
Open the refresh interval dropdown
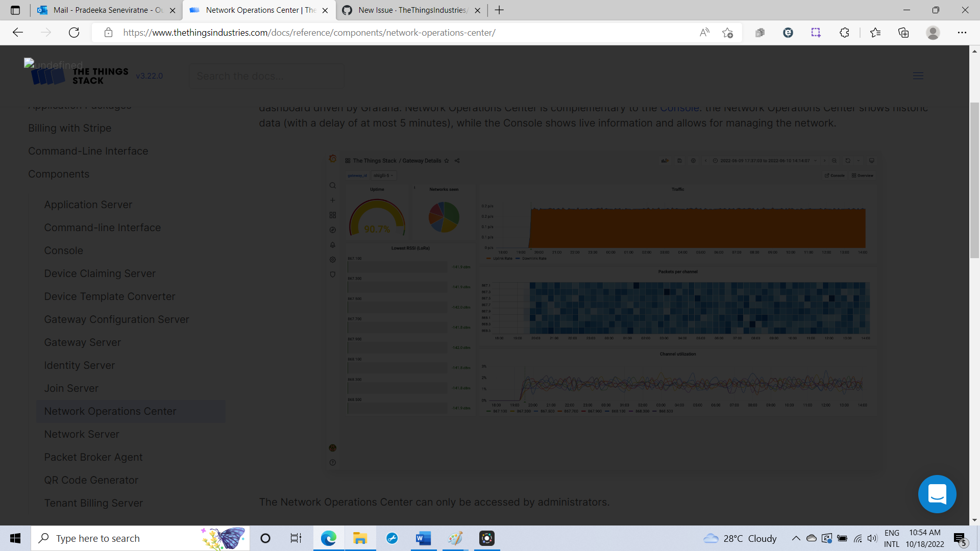858,161
